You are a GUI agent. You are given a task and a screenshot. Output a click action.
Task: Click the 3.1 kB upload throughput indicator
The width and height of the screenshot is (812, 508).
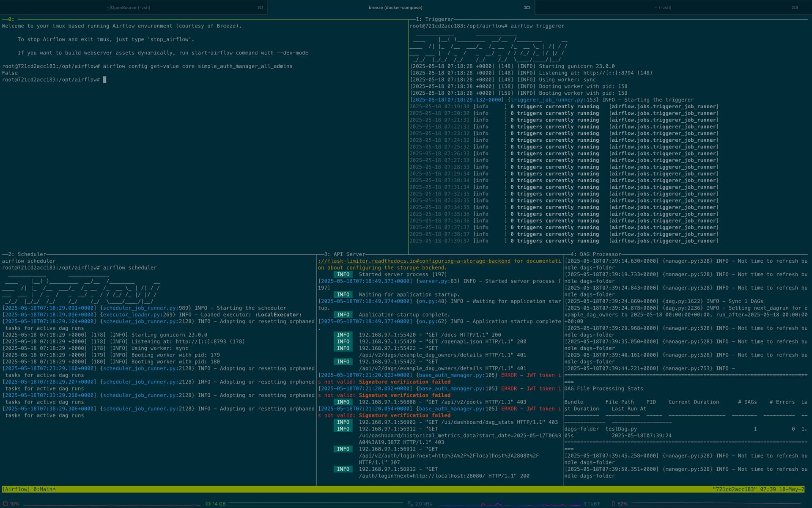592,504
